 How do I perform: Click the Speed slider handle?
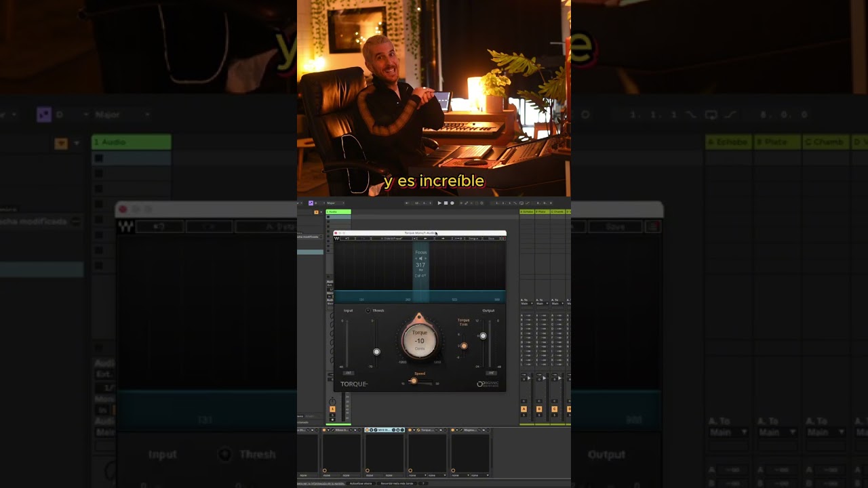click(414, 381)
